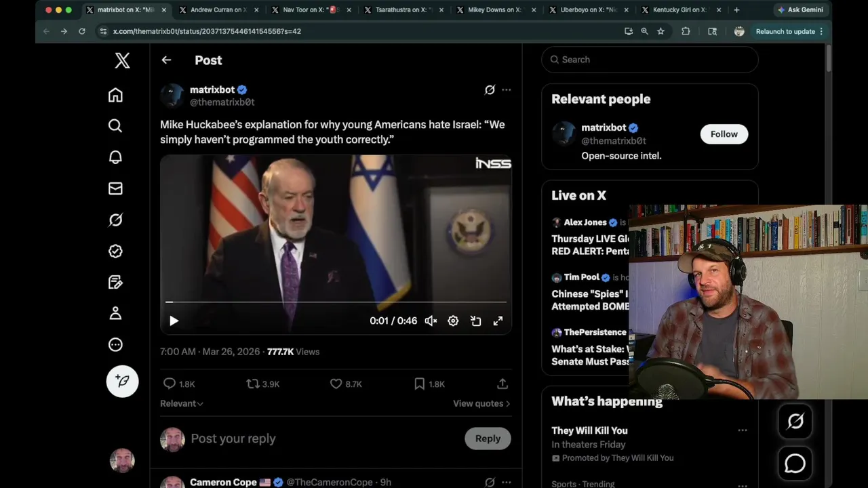Open the verified badge sidebar icon
Screen dimensions: 868x488
[115, 251]
